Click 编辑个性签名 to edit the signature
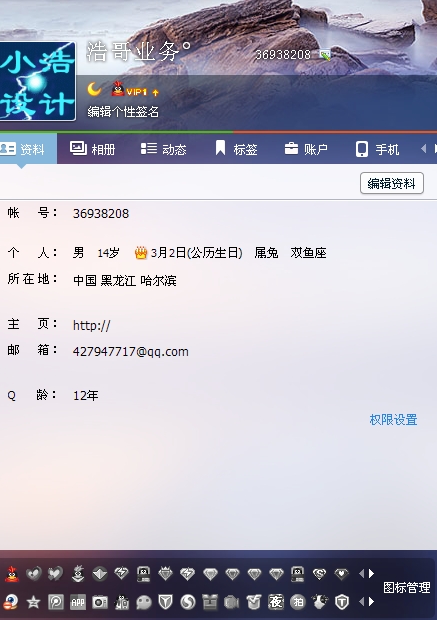Image resolution: width=437 pixels, height=620 pixels. 123,112
